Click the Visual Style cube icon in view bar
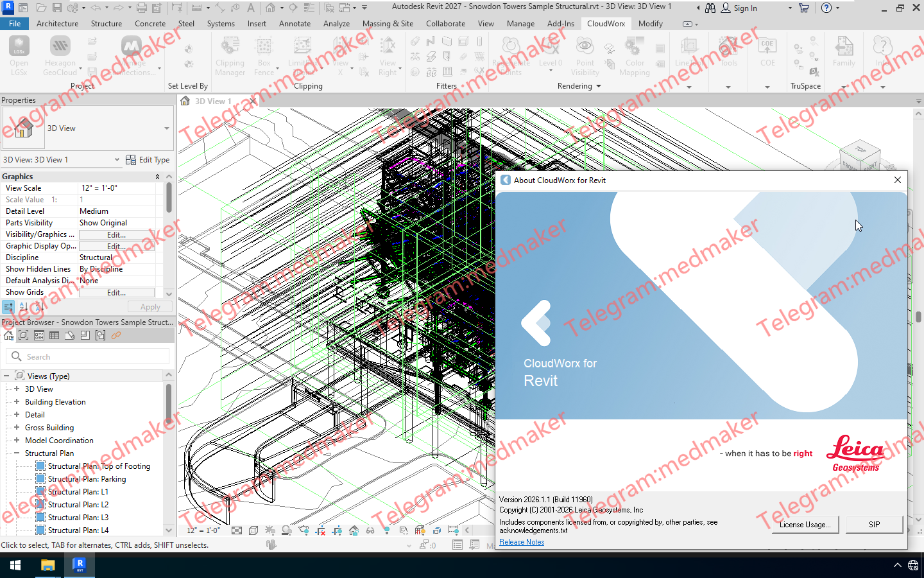Viewport: 924px width, 578px height. click(x=253, y=530)
